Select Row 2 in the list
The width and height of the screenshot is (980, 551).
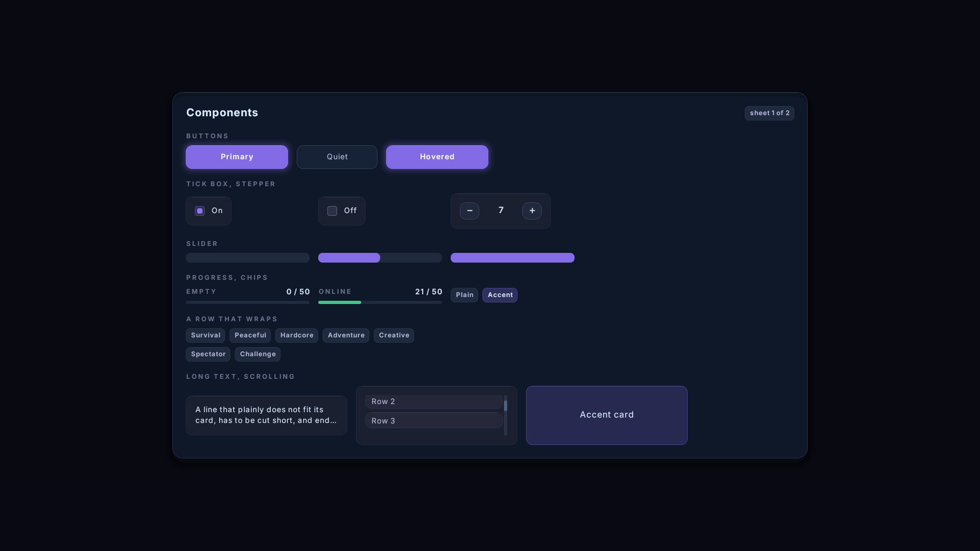click(434, 401)
